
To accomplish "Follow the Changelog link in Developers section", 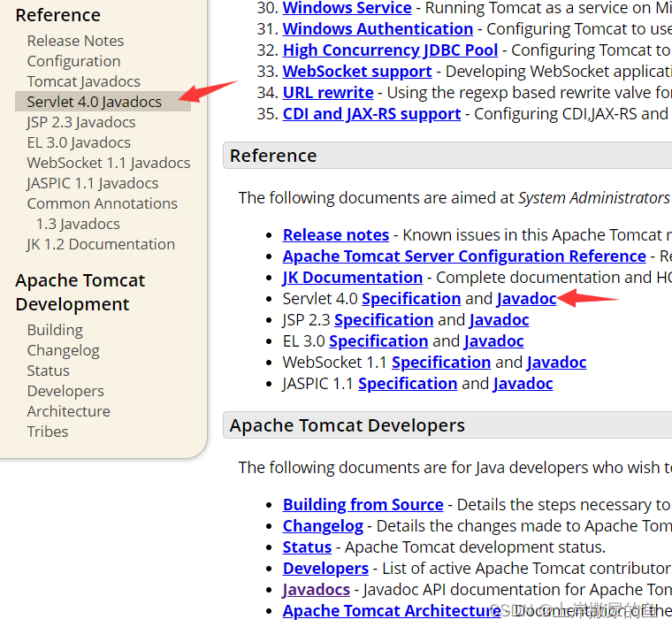I will coord(323,526).
